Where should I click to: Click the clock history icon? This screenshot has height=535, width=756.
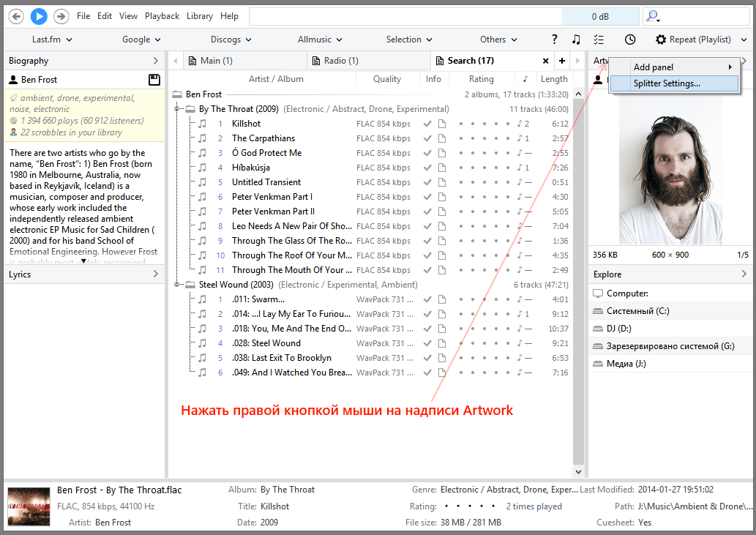point(629,40)
